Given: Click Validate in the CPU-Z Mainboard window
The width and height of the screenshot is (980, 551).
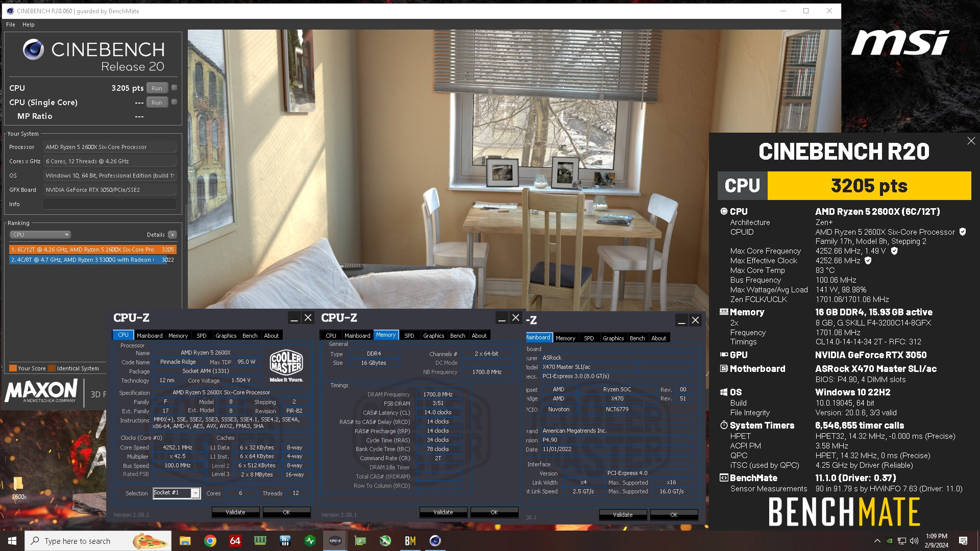Looking at the screenshot, I should click(623, 515).
